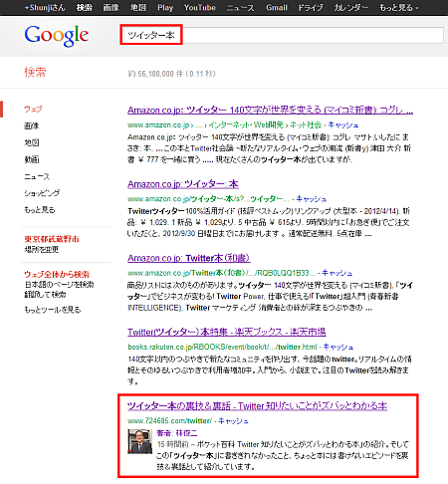The width and height of the screenshot is (448, 484).
Task: Click URL text www.724685.com/twitter/
Action: point(169,421)
